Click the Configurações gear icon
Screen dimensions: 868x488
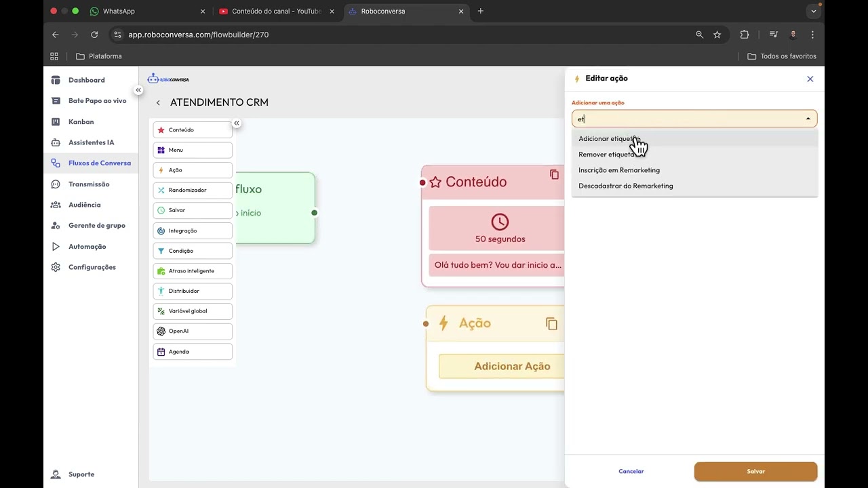[x=56, y=267]
